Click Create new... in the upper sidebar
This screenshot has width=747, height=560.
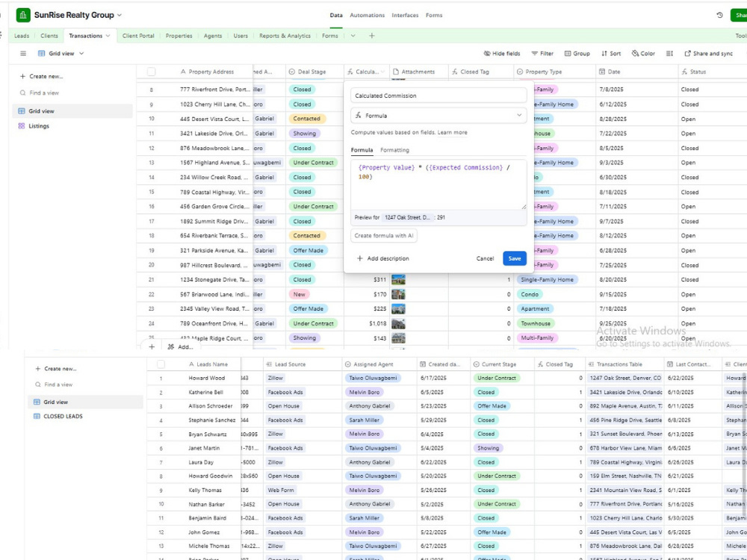coord(41,76)
